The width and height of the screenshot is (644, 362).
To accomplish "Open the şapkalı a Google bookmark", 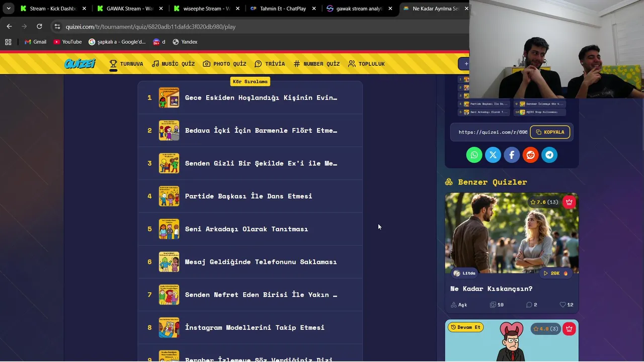I will [117, 42].
